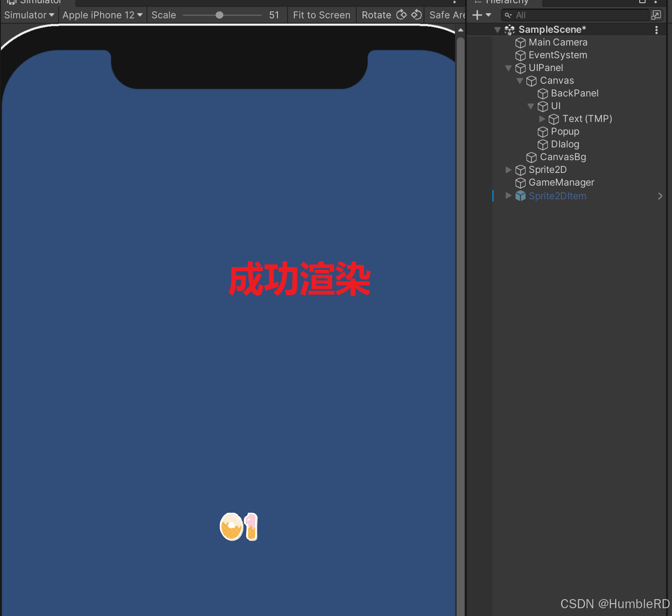Click the Hierarchy search magnifier icon
This screenshot has width=672, height=616.
[508, 15]
